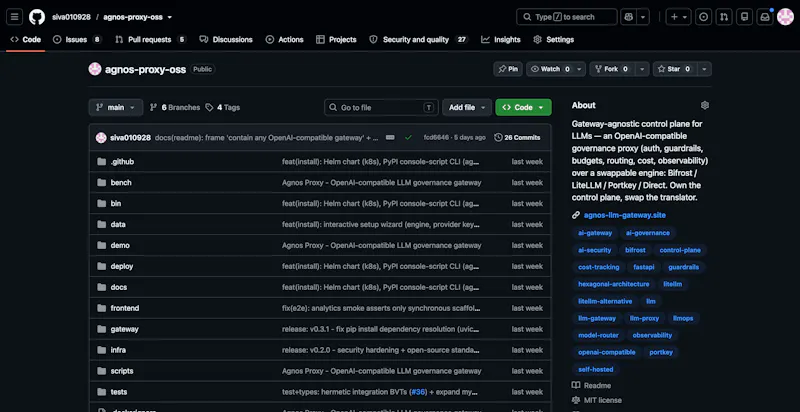Open the Add file dropdown

pyautogui.click(x=467, y=108)
